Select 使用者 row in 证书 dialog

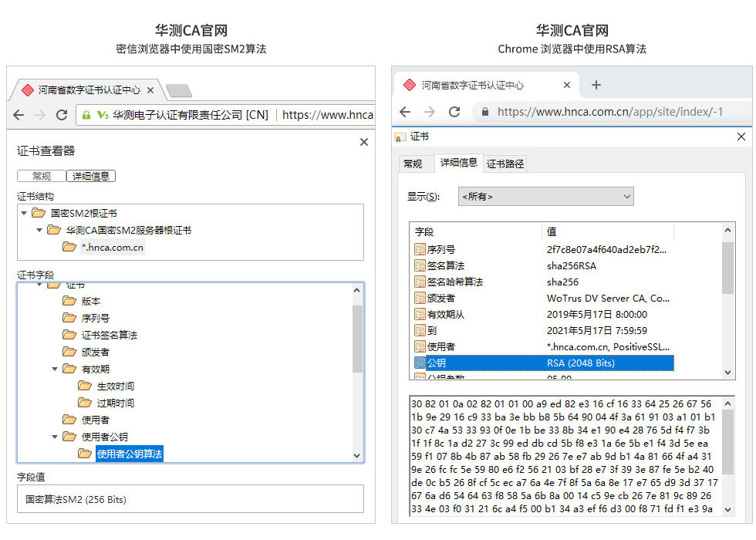(542, 346)
